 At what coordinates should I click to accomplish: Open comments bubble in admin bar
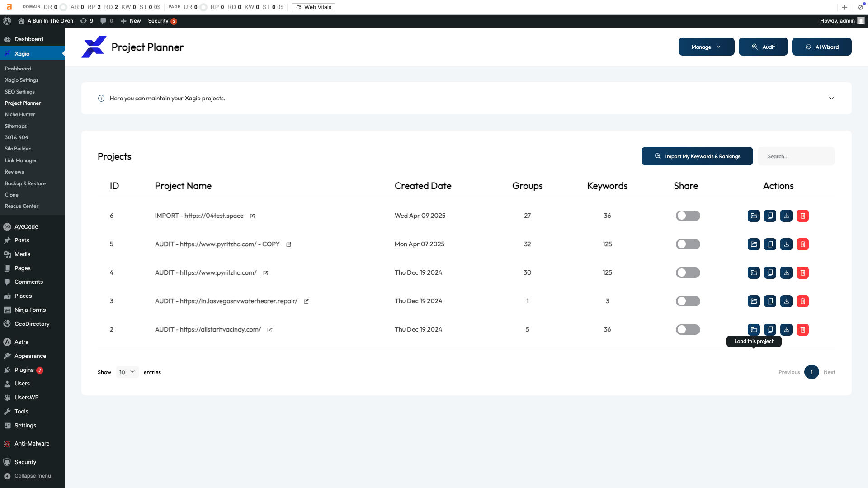point(107,21)
